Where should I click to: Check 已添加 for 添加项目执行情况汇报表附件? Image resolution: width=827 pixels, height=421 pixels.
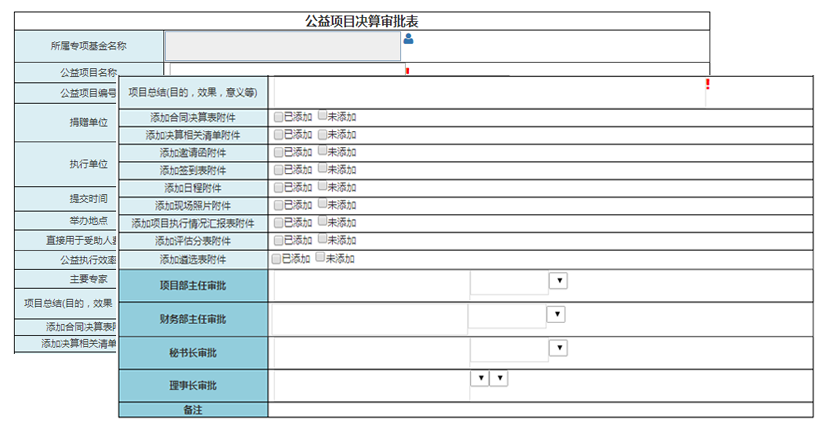pyautogui.click(x=278, y=222)
